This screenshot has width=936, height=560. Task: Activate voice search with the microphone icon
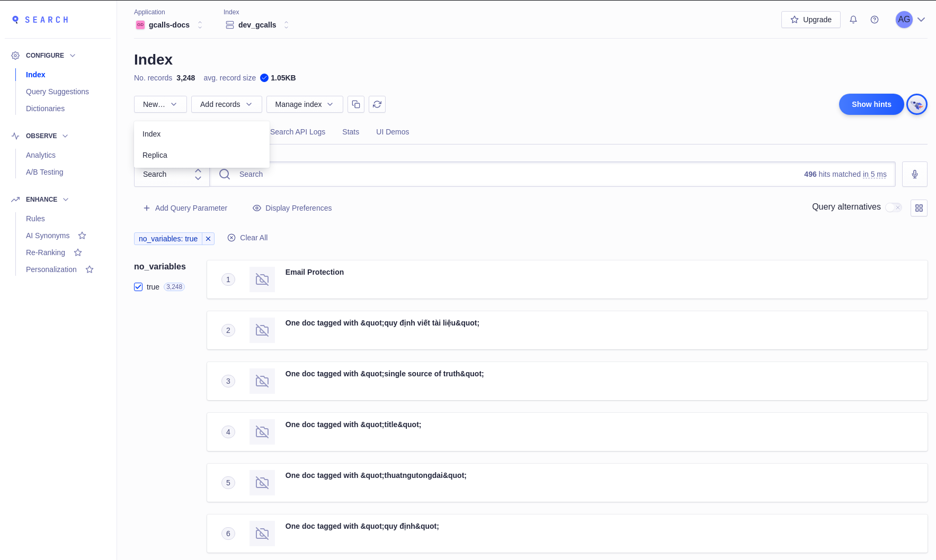tap(914, 174)
